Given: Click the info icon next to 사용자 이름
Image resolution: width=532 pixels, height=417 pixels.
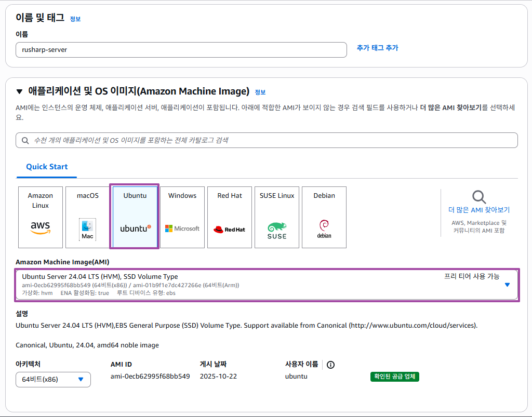Looking at the screenshot, I should 330,365.
